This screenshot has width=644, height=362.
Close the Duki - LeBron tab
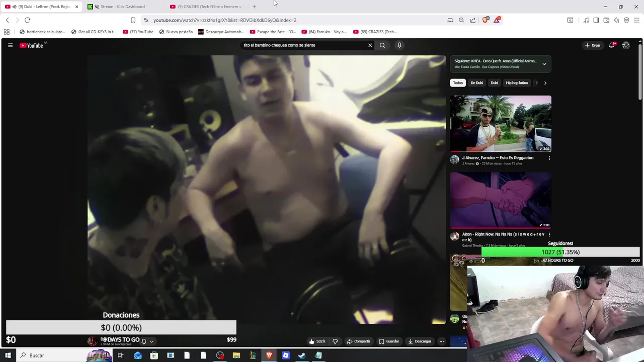click(76, 7)
